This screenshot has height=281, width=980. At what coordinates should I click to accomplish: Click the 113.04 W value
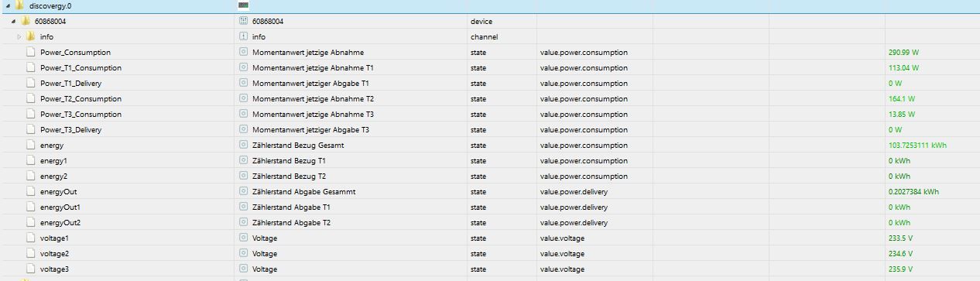pos(904,67)
